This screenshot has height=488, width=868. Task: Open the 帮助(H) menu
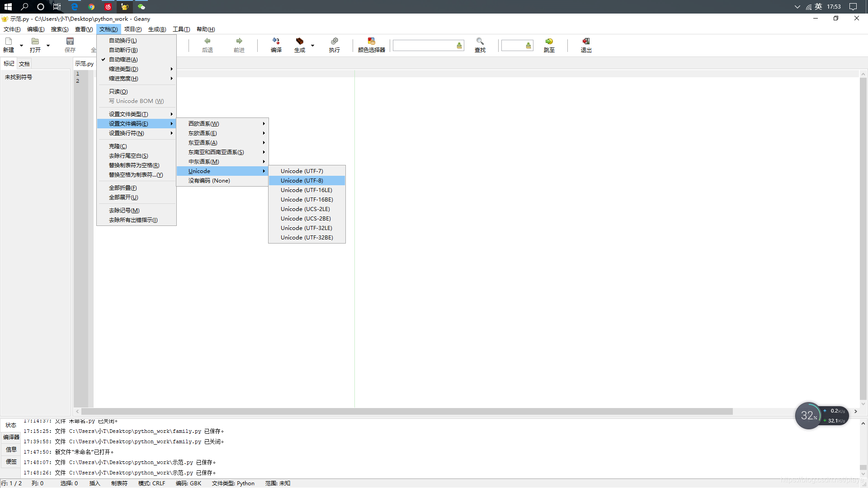click(206, 29)
